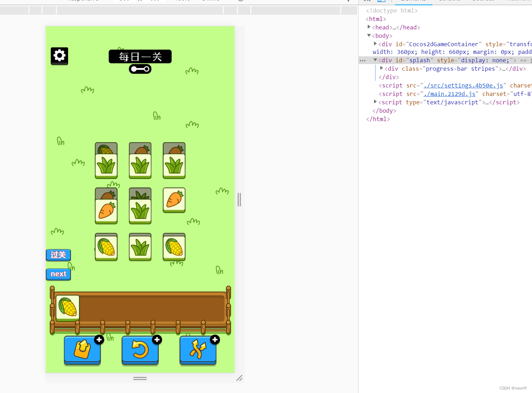Viewport: 532px width, 393px height.
Task: Pick the corn tile in bottom-right stack
Action: [174, 248]
